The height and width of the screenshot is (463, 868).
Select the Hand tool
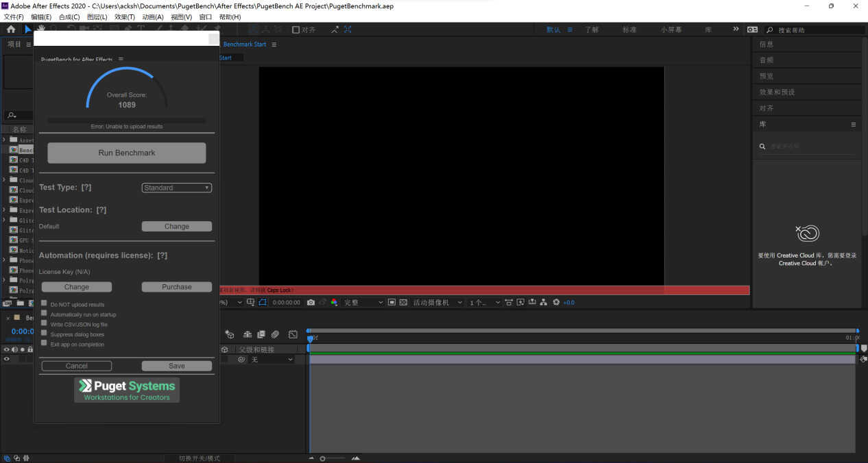pos(41,29)
